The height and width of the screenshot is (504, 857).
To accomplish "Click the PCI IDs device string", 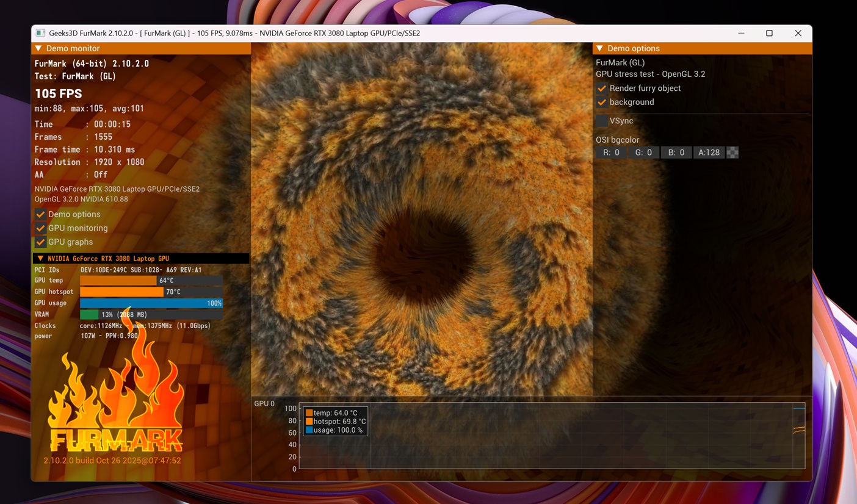I will tap(141, 270).
